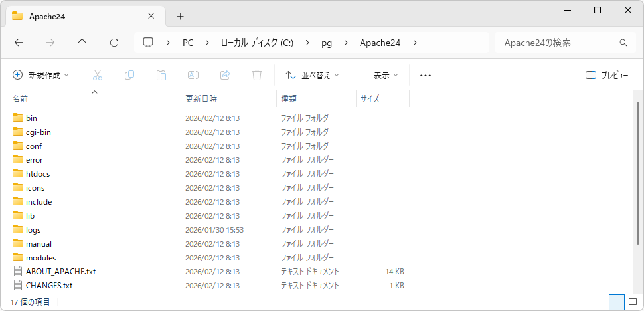Click the 14 KB size value
Image resolution: width=644 pixels, height=311 pixels.
tap(394, 272)
